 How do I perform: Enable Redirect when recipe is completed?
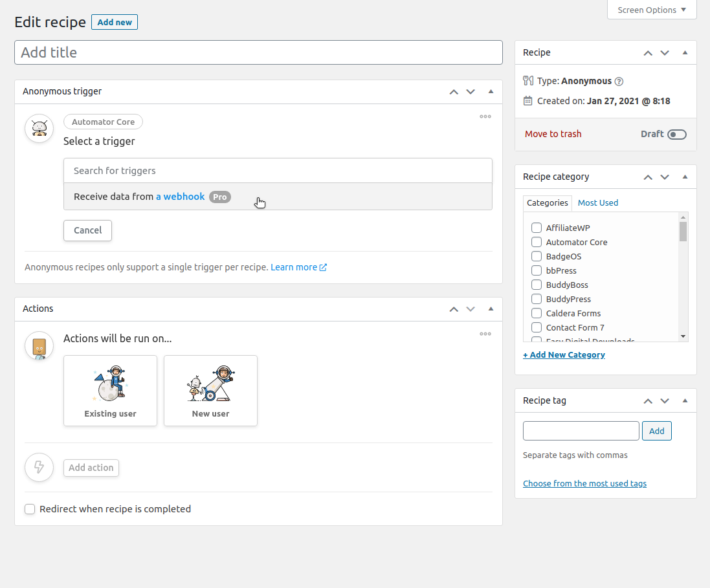[30, 509]
